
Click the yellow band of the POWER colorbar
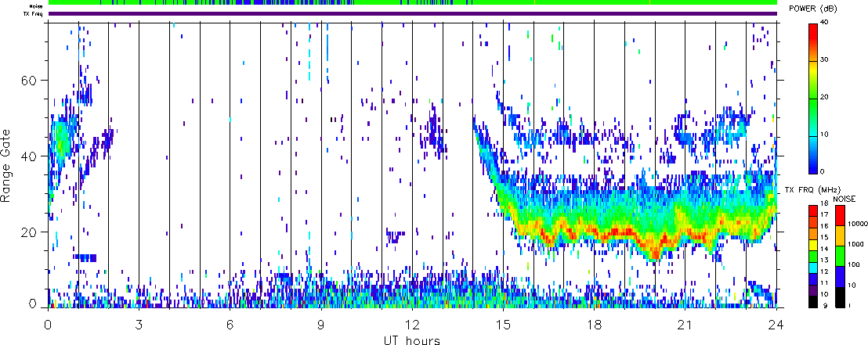[814, 69]
